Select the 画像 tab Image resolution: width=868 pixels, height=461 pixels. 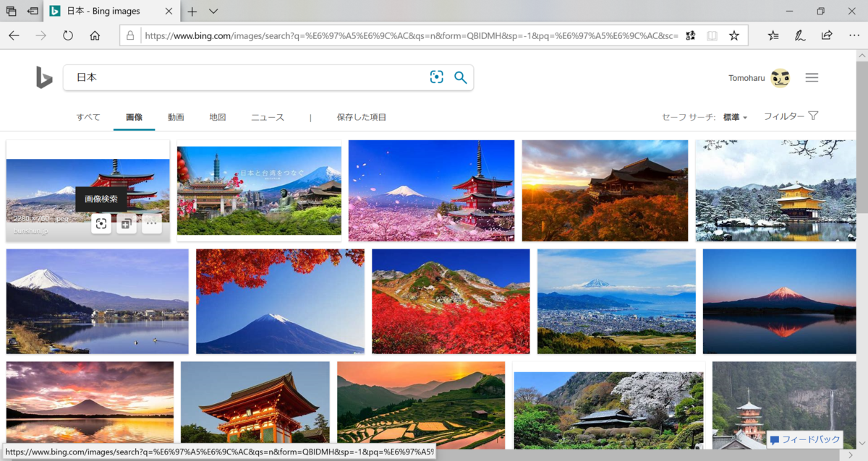[x=134, y=117]
